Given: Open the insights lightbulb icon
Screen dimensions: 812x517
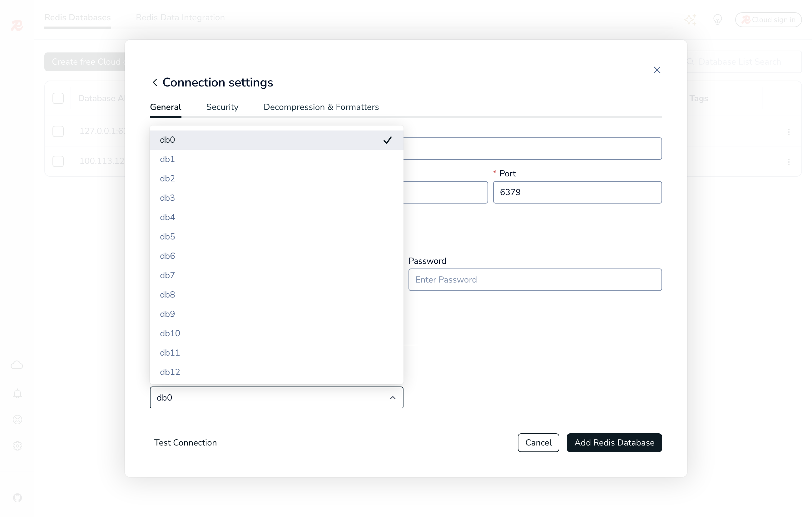Looking at the screenshot, I should (x=718, y=20).
